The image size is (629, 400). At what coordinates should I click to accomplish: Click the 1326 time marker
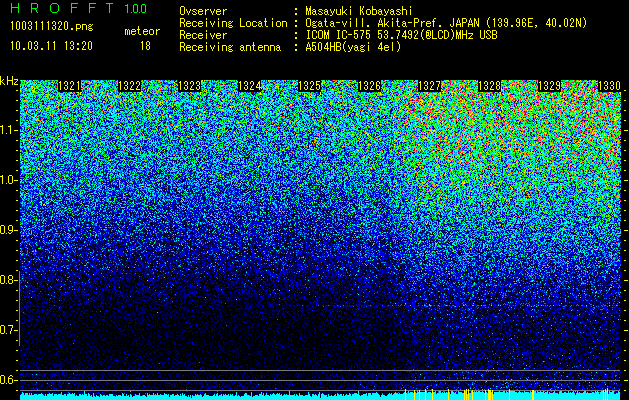tap(369, 86)
